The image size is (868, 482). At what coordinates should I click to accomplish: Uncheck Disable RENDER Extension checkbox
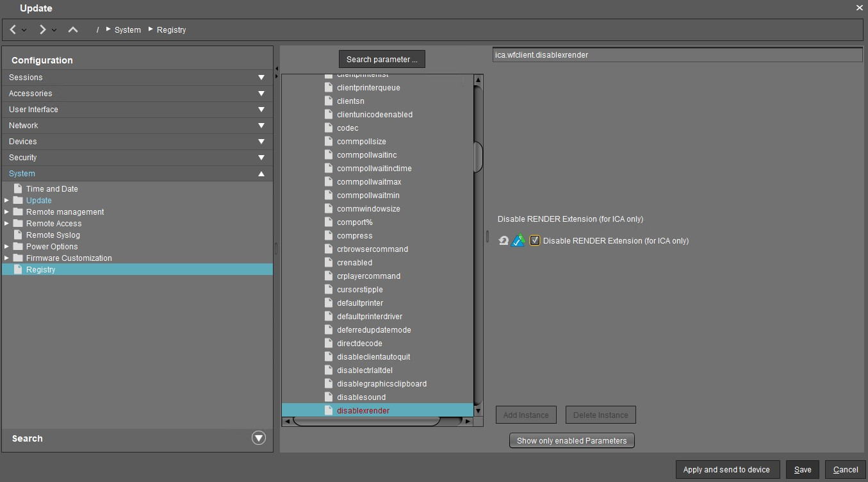click(535, 241)
